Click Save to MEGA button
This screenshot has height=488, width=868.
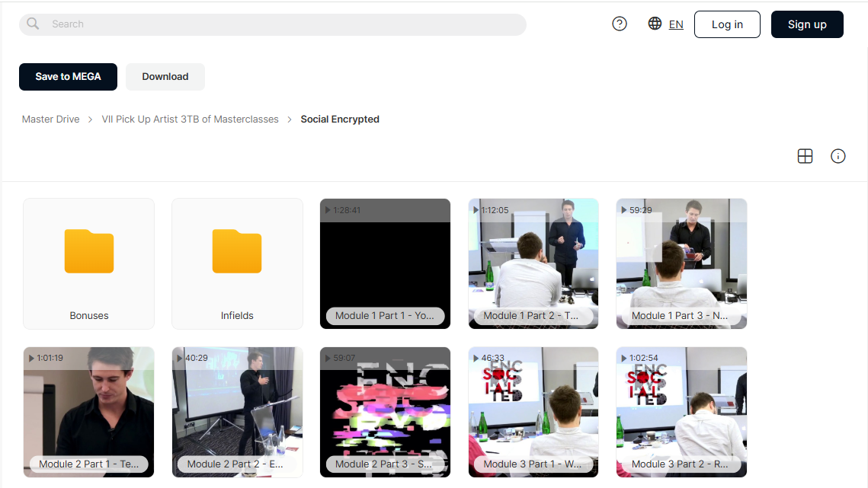click(68, 77)
